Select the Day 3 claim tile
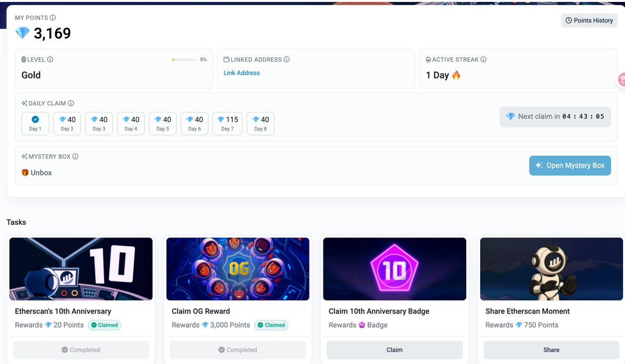The width and height of the screenshot is (625, 364). (99, 123)
